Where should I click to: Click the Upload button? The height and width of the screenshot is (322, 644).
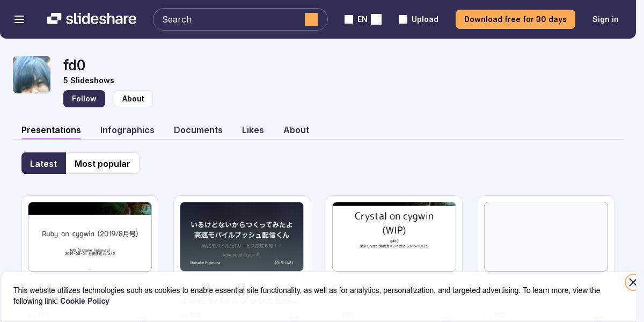coord(419,19)
